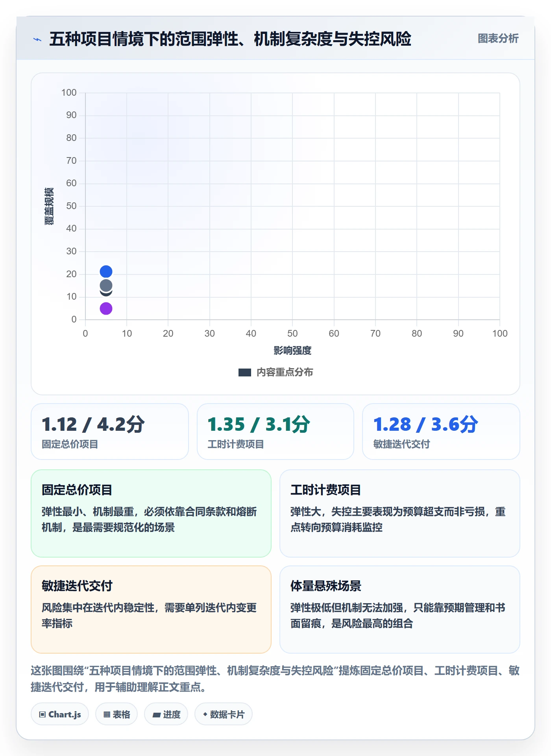551x756 pixels.
Task: Open the green 固定总价项目 description card heading
Action: point(77,490)
